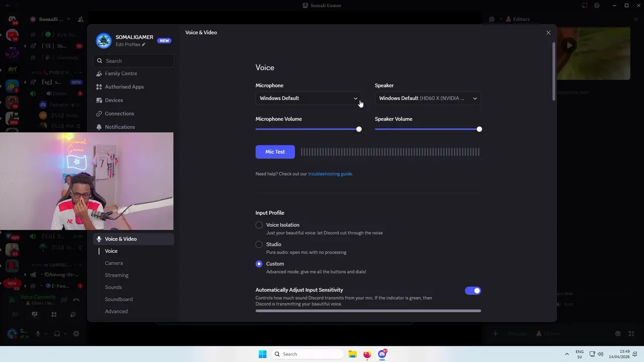Toggle Automatically Adjust Input Sensitivity
Image resolution: width=644 pixels, height=362 pixels.
click(473, 291)
